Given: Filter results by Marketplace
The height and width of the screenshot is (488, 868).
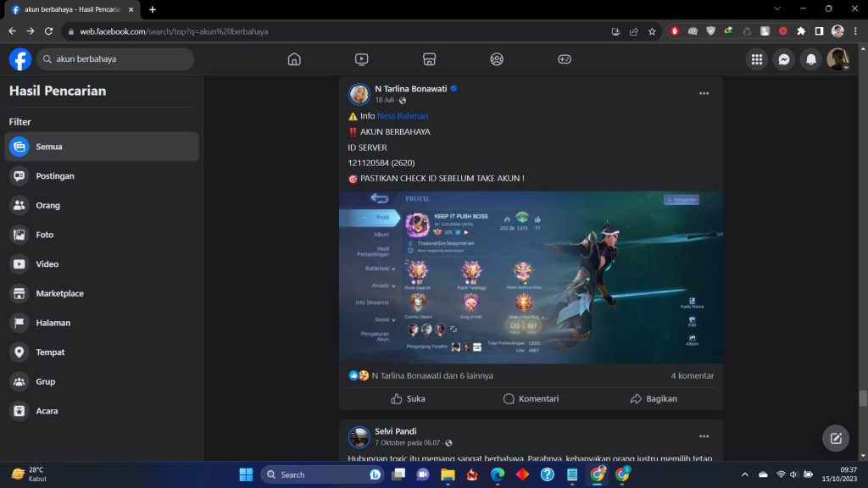Looking at the screenshot, I should point(102,293).
